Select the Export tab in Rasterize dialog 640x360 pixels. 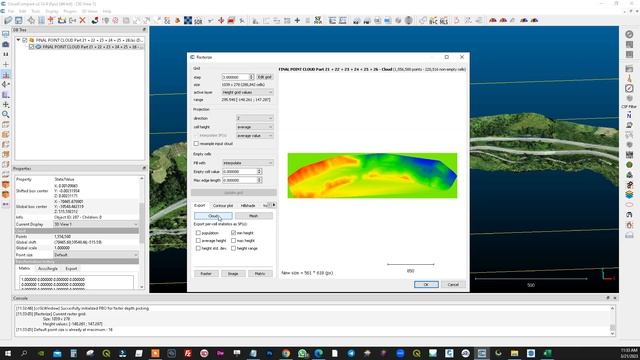(x=200, y=206)
